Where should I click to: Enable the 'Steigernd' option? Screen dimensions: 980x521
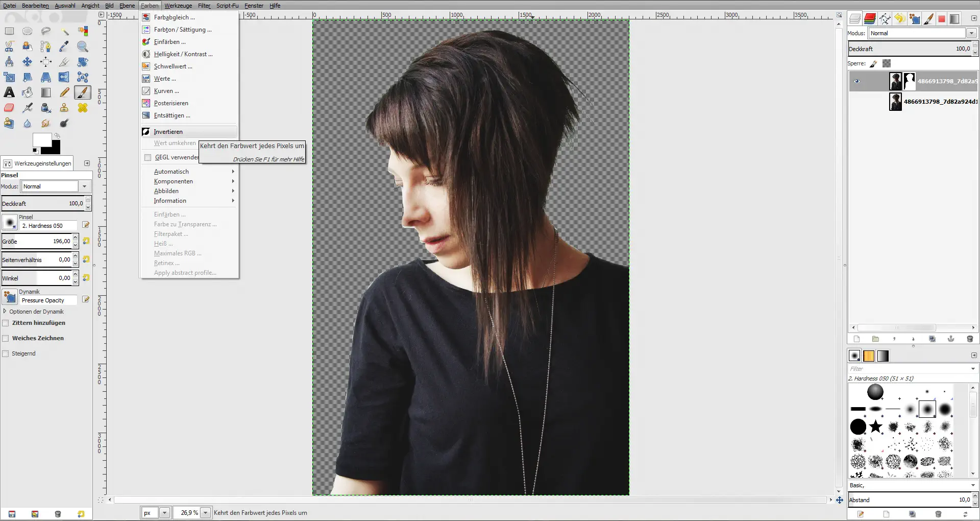[x=6, y=353]
